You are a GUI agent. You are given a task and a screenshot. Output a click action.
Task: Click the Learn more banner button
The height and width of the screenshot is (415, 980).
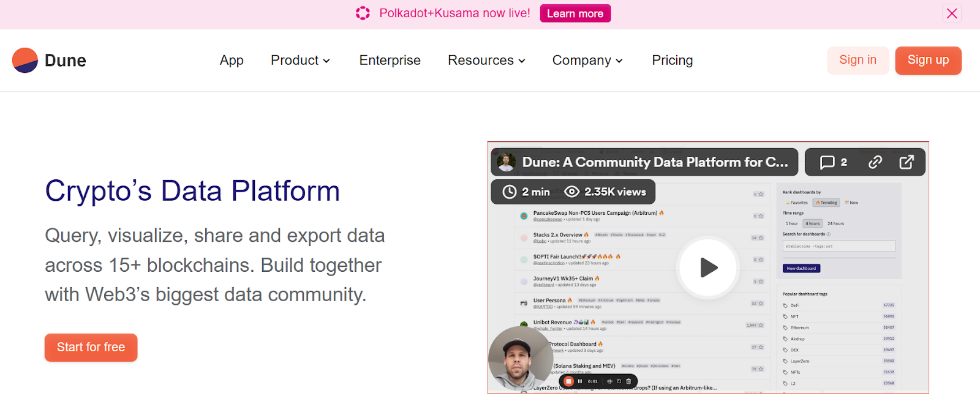(575, 13)
